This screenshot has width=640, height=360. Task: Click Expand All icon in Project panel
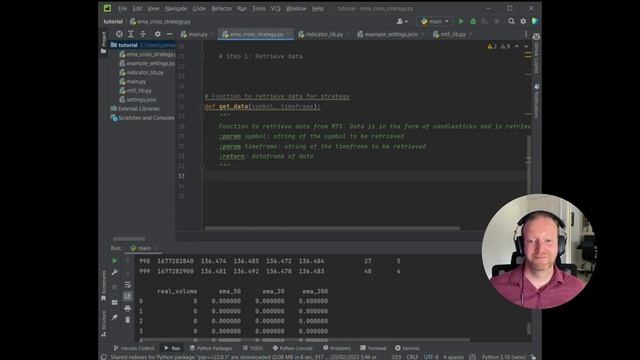[131, 34]
